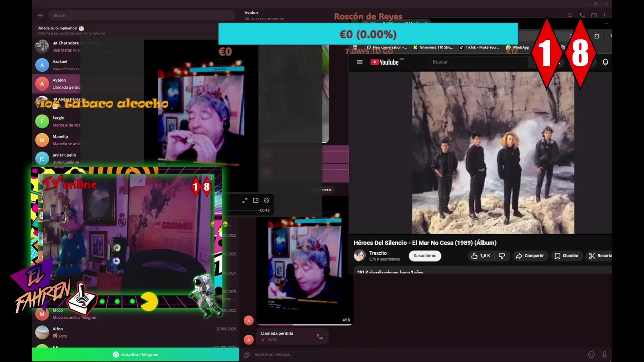Click the microphone voice message icon
This screenshot has width=644, height=362.
pos(604,354)
